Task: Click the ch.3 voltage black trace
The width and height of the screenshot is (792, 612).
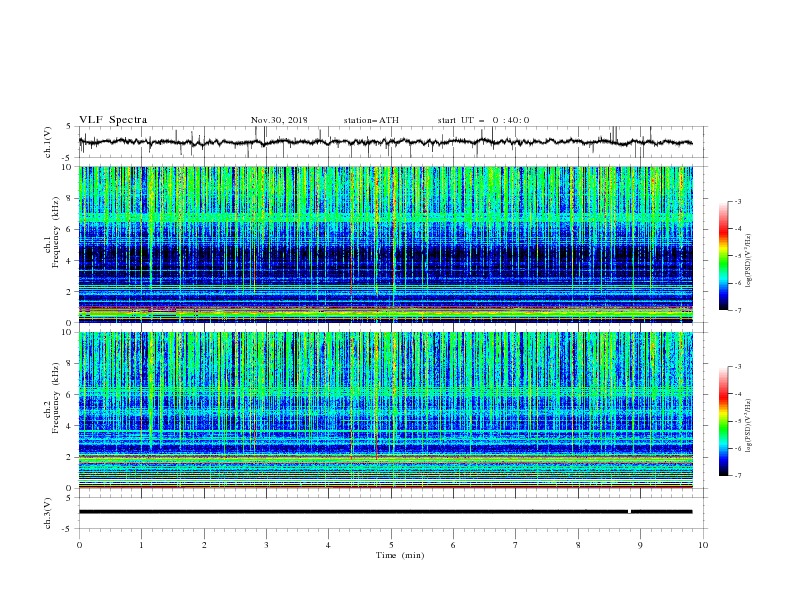Action: pos(386,512)
